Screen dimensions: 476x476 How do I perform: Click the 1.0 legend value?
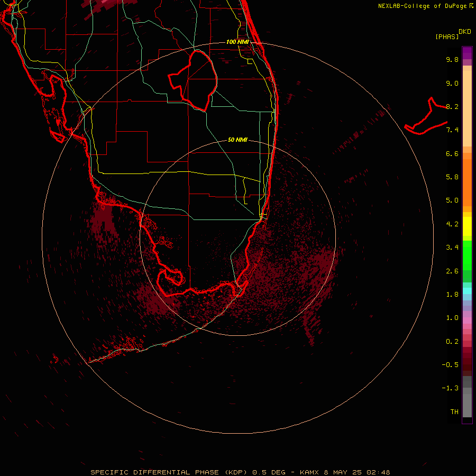coord(452,318)
